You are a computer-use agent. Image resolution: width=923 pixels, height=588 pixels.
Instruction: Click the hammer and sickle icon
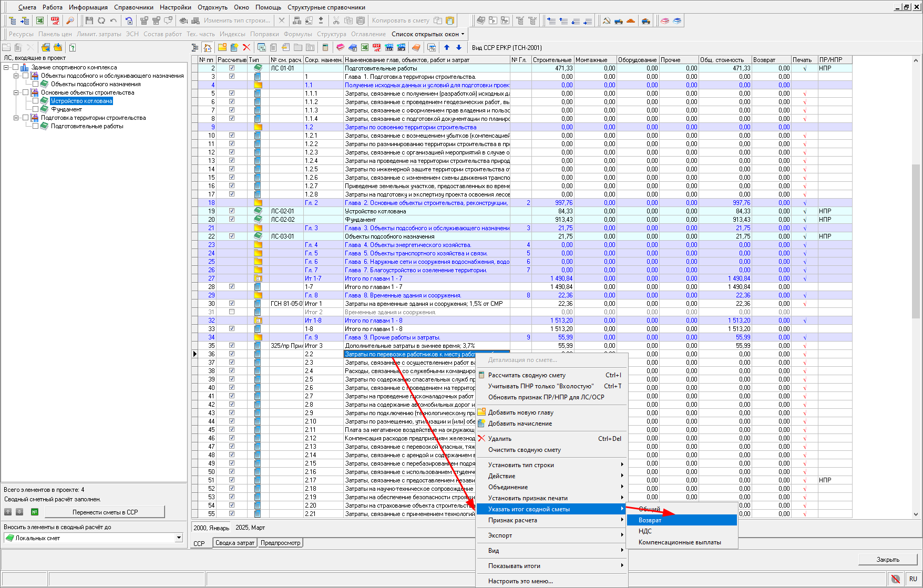pyautogui.click(x=607, y=20)
